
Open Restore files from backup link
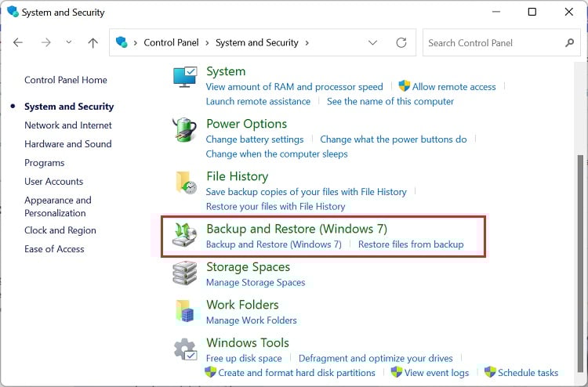pos(411,244)
